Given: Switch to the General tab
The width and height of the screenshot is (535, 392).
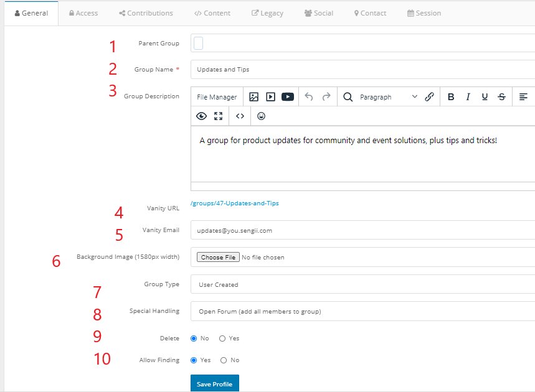Looking at the screenshot, I should tap(31, 13).
